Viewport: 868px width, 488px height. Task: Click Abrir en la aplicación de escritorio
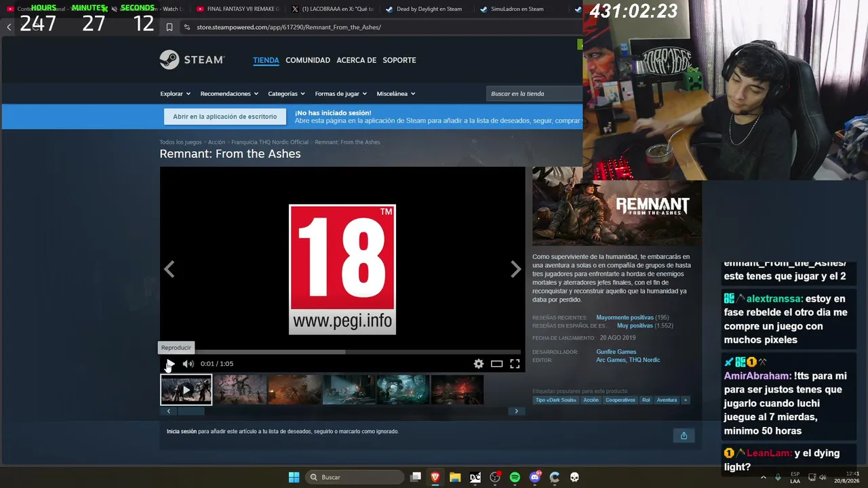coord(224,117)
